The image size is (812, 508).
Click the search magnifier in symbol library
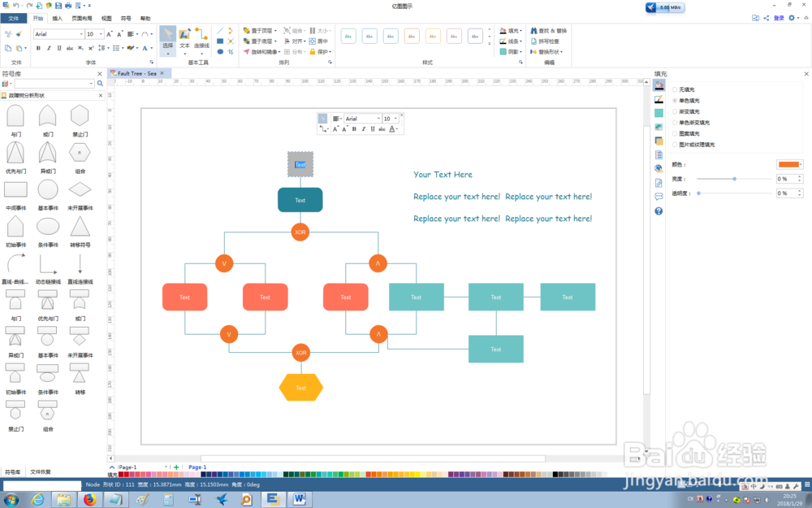[x=100, y=84]
